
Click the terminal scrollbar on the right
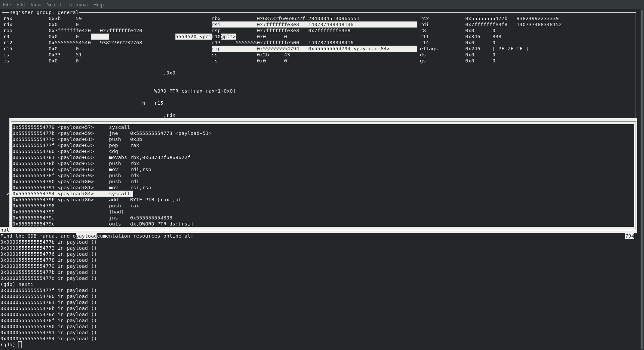click(642, 180)
